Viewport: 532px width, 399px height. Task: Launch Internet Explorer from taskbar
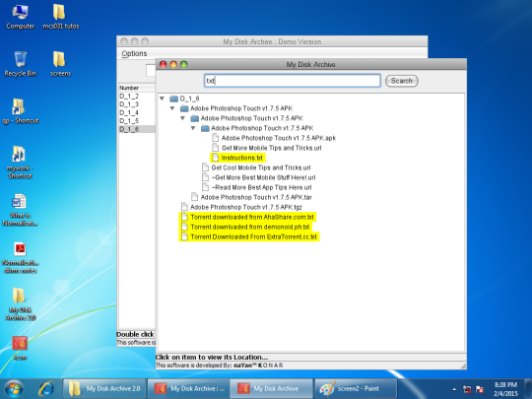47,389
